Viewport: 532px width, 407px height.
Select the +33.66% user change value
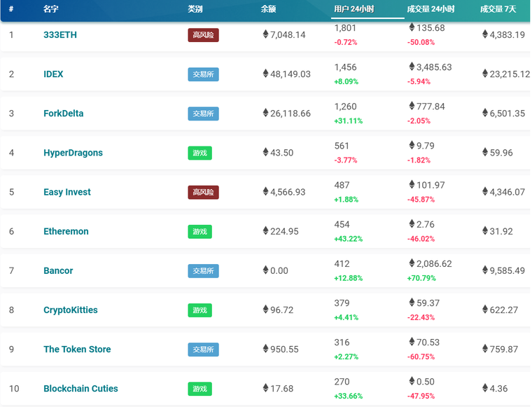[x=349, y=396]
